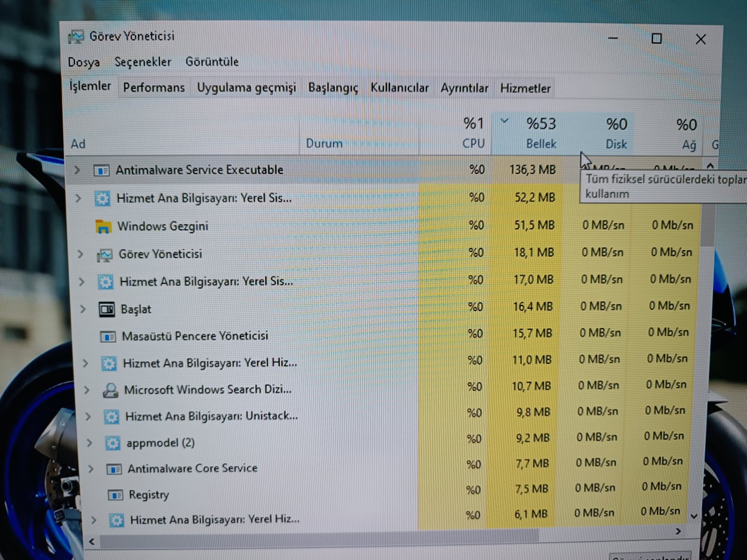Expand the Hizmet Ana Bilgisayarı row using 6,1 MB
747x560 pixels.
pos(94,520)
